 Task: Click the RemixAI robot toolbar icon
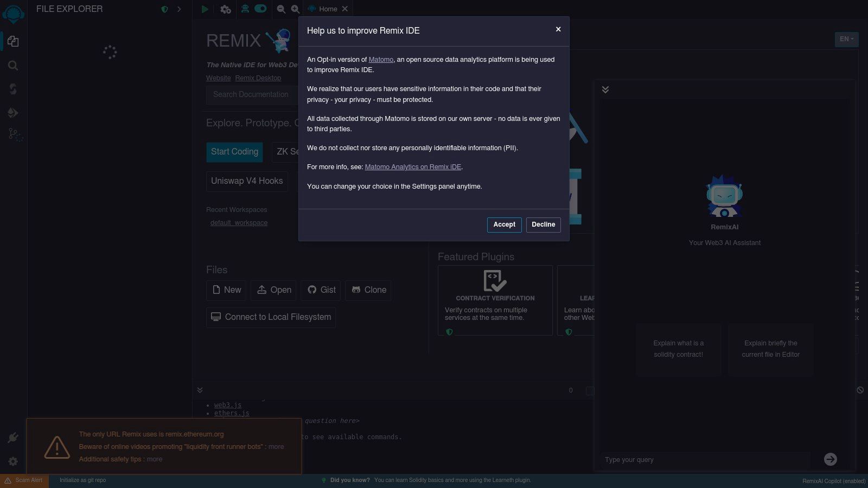point(245,9)
